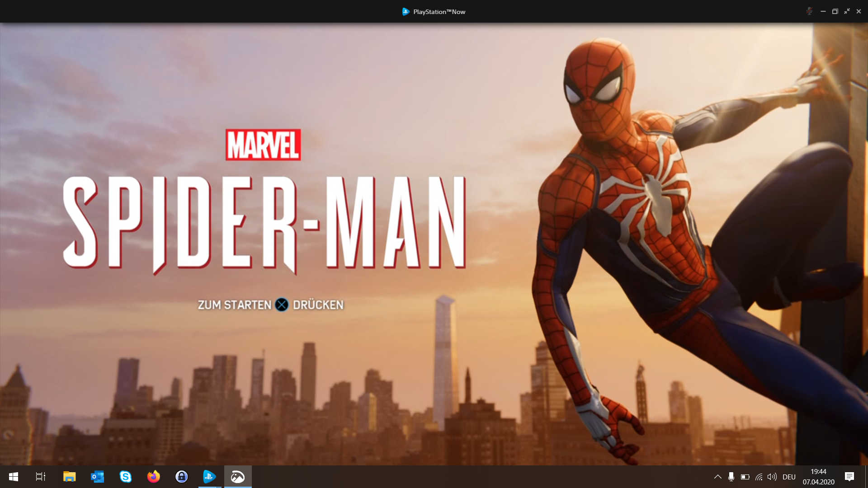This screenshot has height=488, width=868.
Task: Open KeePass padlock icon on taskbar
Action: [x=182, y=476]
